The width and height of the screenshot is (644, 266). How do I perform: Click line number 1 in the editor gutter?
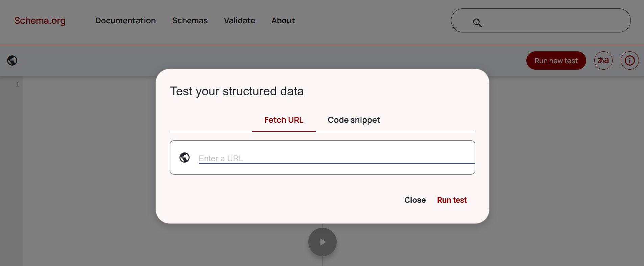17,84
